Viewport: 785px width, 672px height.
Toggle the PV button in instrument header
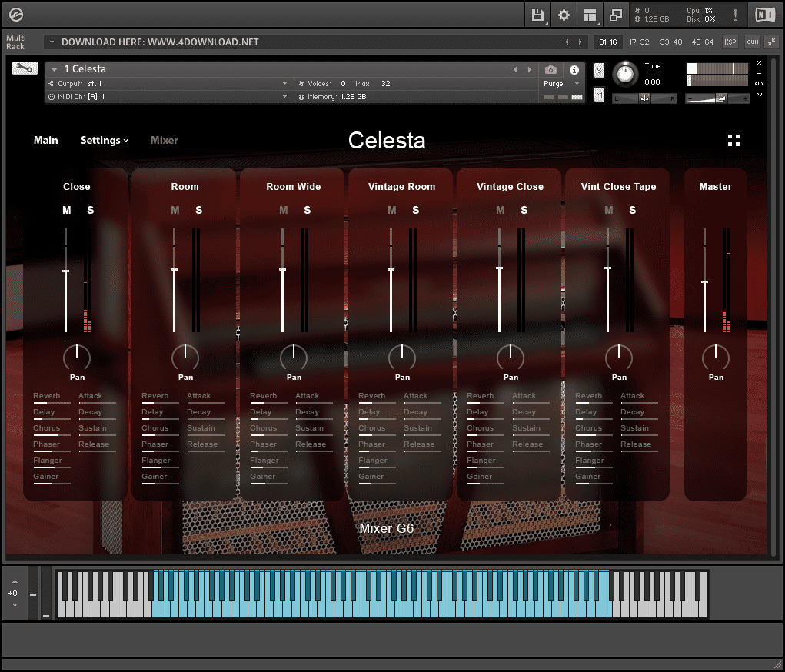(x=759, y=95)
